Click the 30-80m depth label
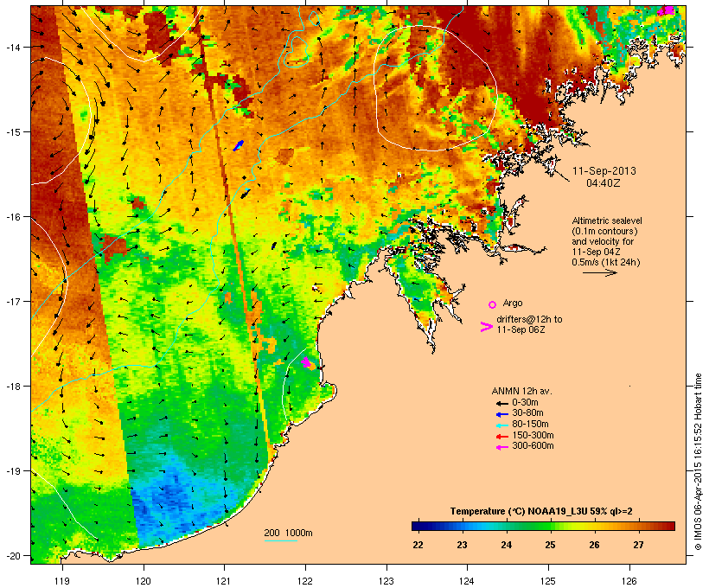Screen dimensions: 709x588 (x=527, y=413)
